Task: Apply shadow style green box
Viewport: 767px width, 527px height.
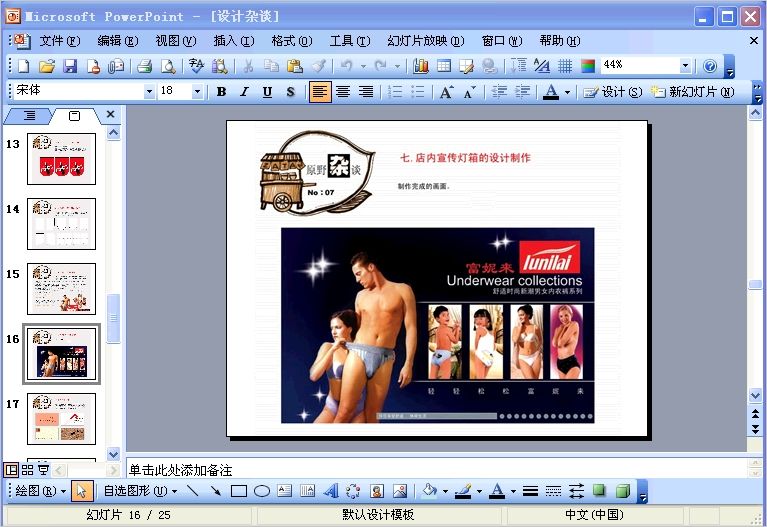Action: [x=599, y=490]
